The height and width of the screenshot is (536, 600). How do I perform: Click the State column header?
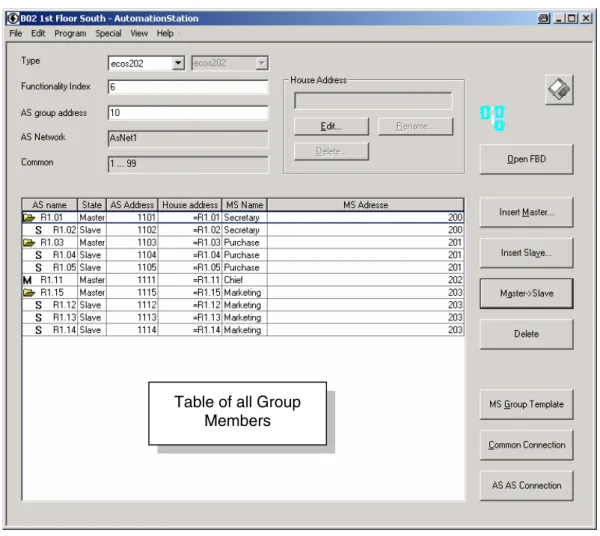pyautogui.click(x=92, y=205)
